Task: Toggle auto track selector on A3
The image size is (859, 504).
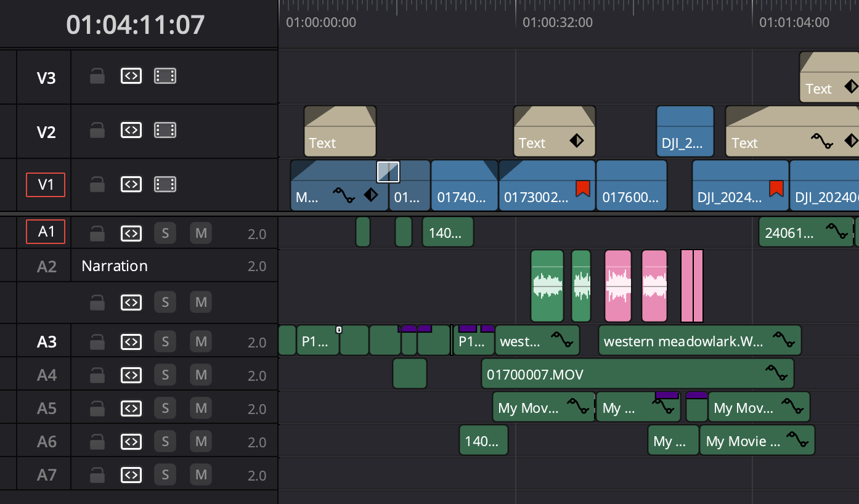Action: [x=131, y=341]
